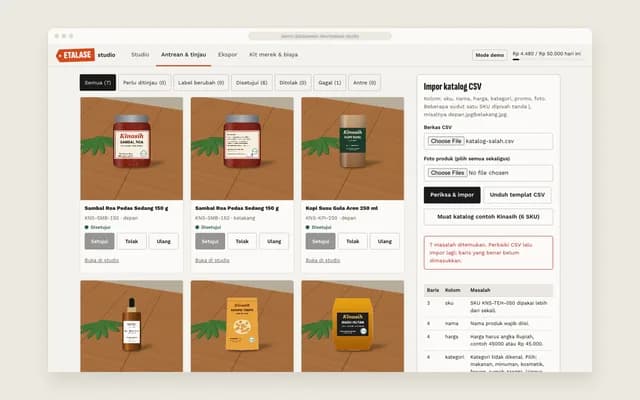The height and width of the screenshot is (400, 640).
Task: Select the row with duplicate SKU issue
Action: (x=488, y=307)
